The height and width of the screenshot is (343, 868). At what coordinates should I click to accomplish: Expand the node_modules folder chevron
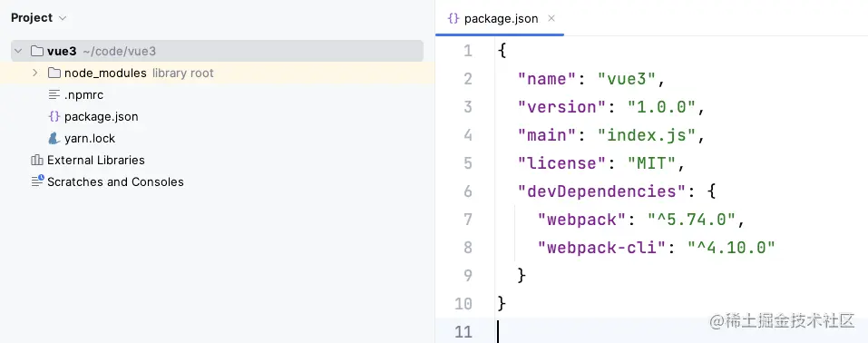[34, 73]
